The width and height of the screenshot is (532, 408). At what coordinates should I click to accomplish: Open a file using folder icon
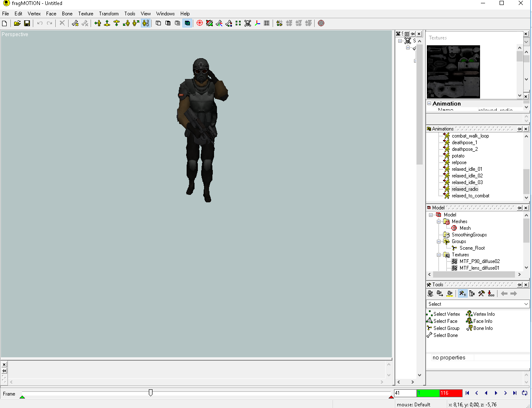click(17, 23)
